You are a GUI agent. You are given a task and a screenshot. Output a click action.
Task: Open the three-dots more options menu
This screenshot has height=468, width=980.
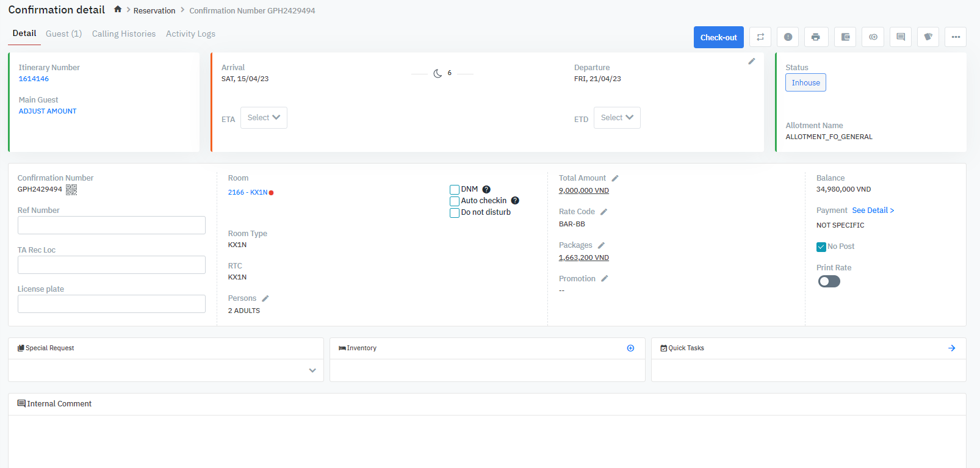(955, 37)
